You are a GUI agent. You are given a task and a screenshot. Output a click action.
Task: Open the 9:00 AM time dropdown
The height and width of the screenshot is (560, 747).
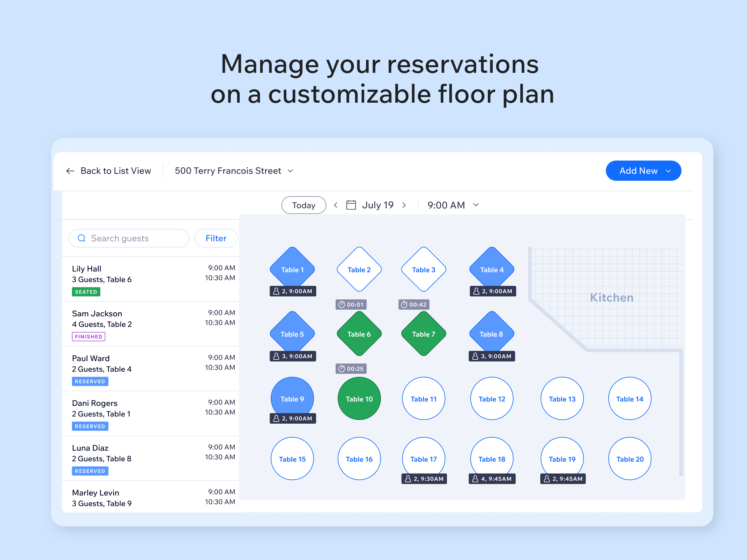453,205
